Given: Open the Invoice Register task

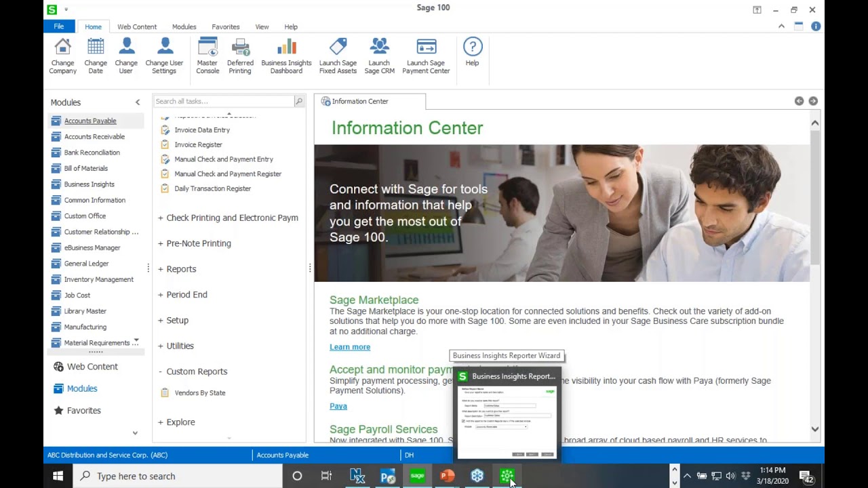Looking at the screenshot, I should click(198, 144).
